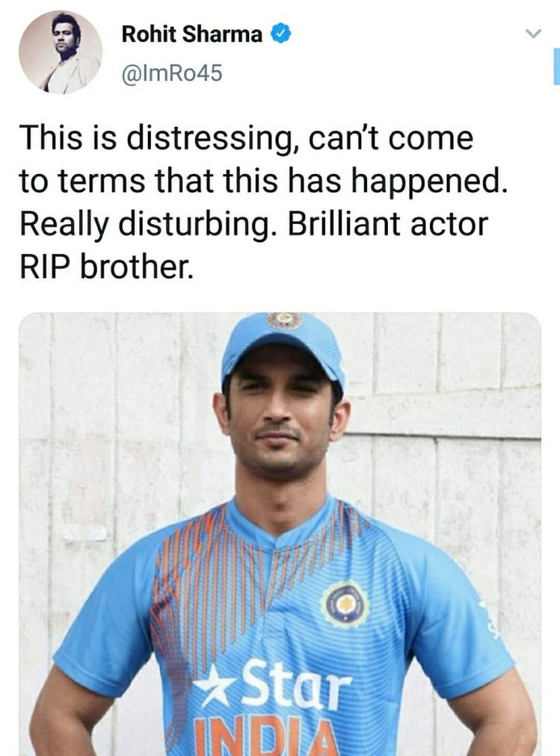Expand the tweet options chevron
Viewport: 560px width, 756px height.
(533, 33)
